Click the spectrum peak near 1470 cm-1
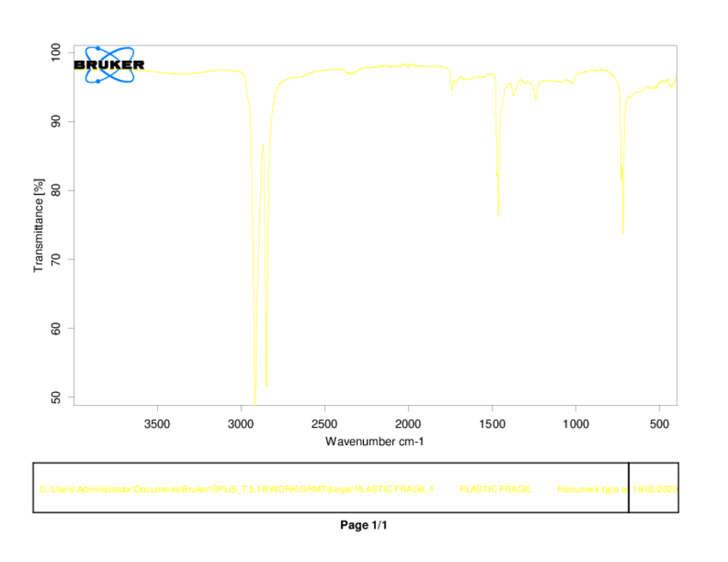The height and width of the screenshot is (562, 728). (499, 214)
